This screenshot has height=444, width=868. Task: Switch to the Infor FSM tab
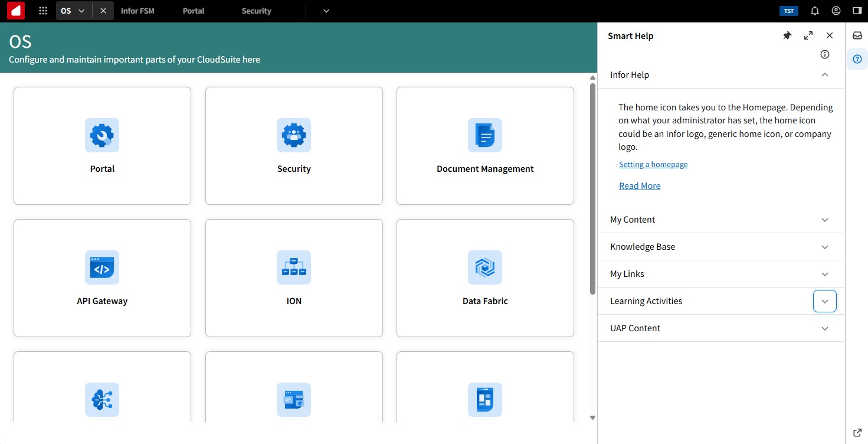pyautogui.click(x=137, y=11)
